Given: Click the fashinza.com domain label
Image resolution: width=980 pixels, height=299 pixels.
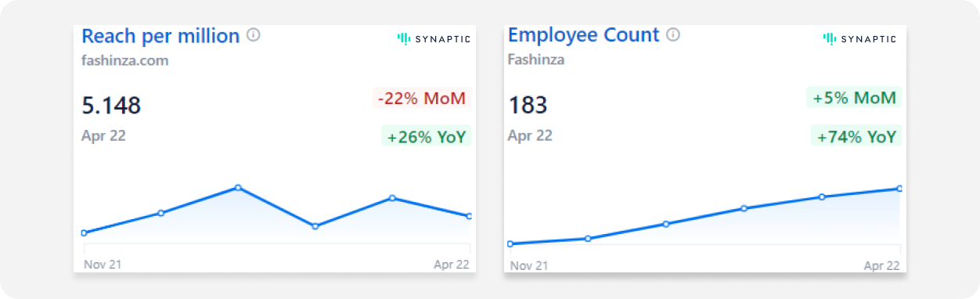Looking at the screenshot, I should (x=125, y=60).
